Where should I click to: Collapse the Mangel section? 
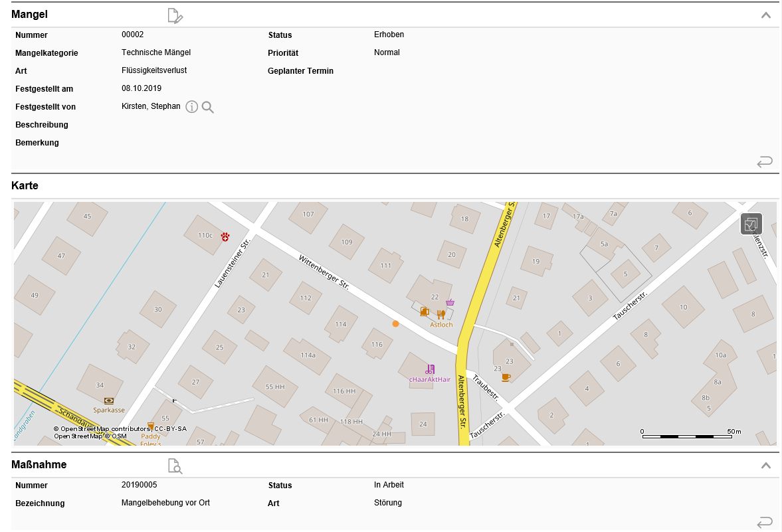766,15
